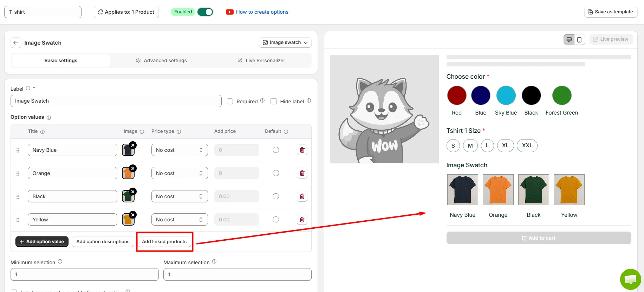Set Orange as default option
The image size is (644, 292).
[x=276, y=173]
